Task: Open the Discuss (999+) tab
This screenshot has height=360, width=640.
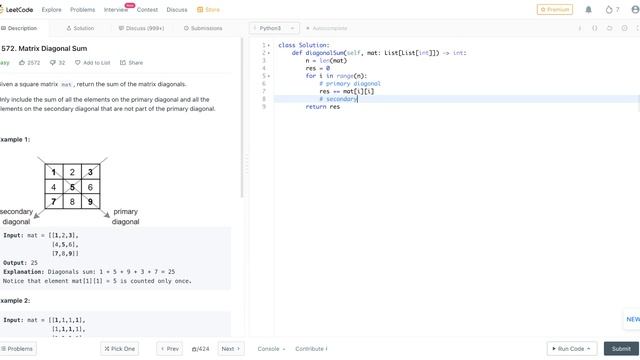Action: (x=141, y=28)
